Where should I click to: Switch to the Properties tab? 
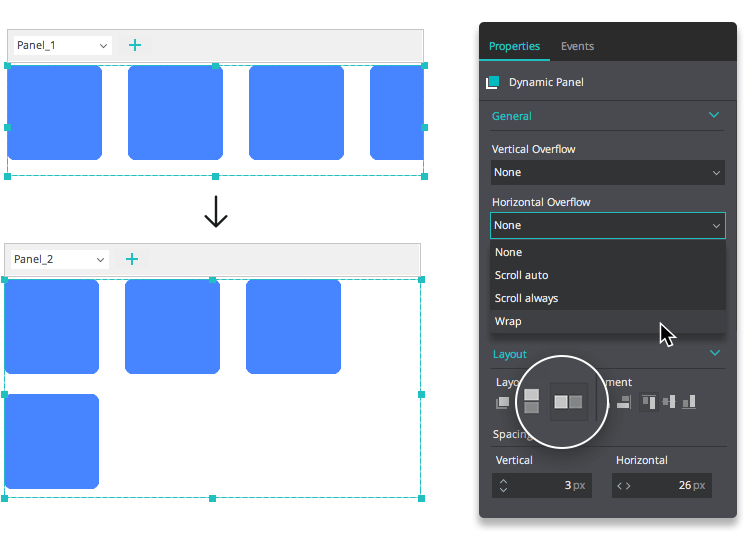pos(514,46)
